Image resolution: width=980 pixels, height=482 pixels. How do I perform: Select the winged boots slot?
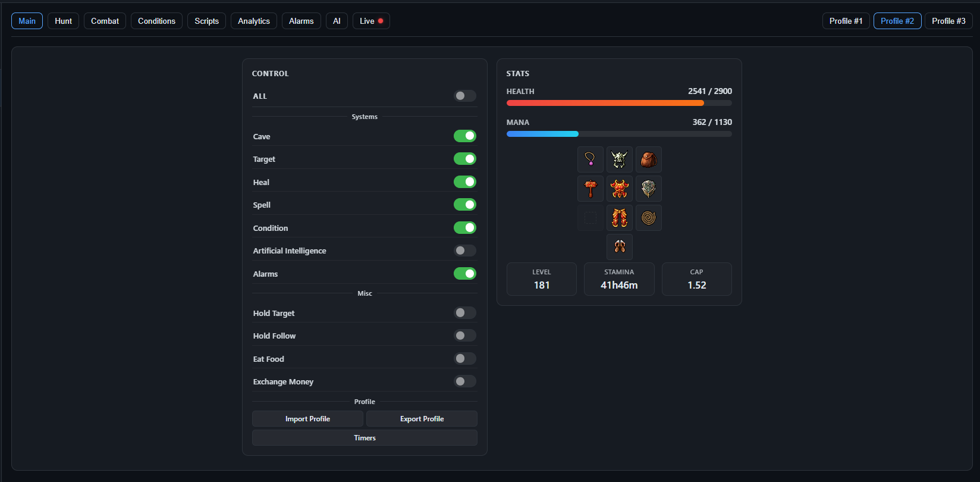620,247
